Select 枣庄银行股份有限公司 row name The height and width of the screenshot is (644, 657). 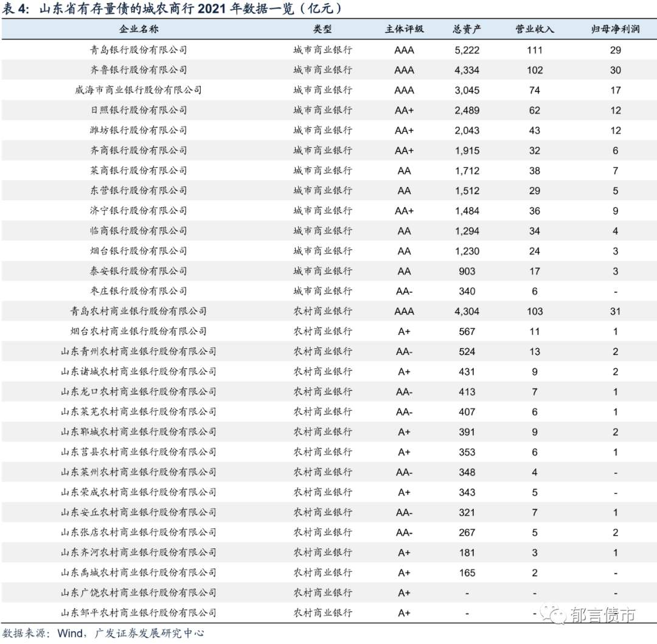(x=139, y=291)
